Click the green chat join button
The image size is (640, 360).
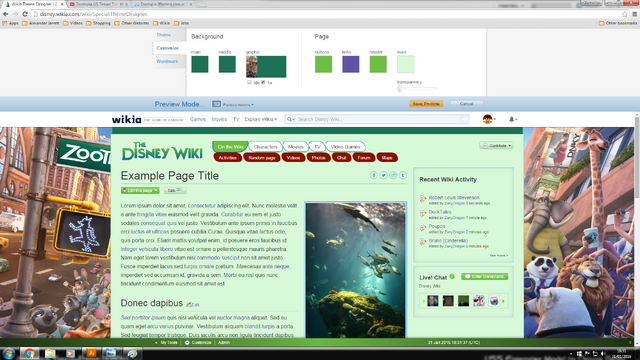[484, 277]
